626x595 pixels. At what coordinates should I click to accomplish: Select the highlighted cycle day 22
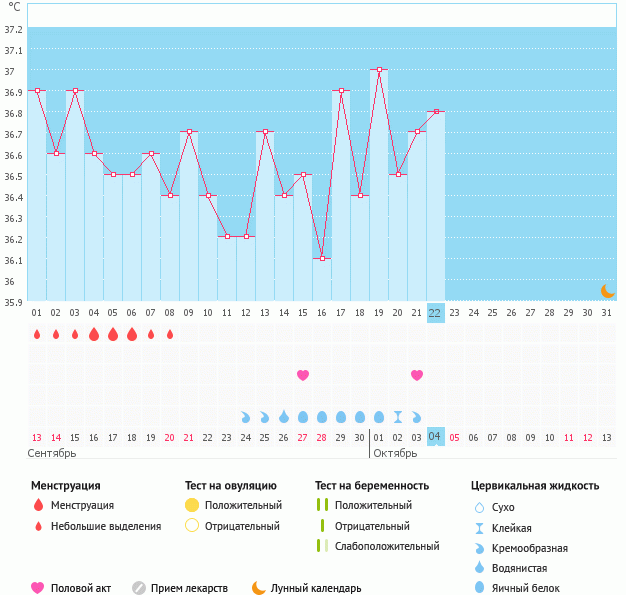point(435,312)
